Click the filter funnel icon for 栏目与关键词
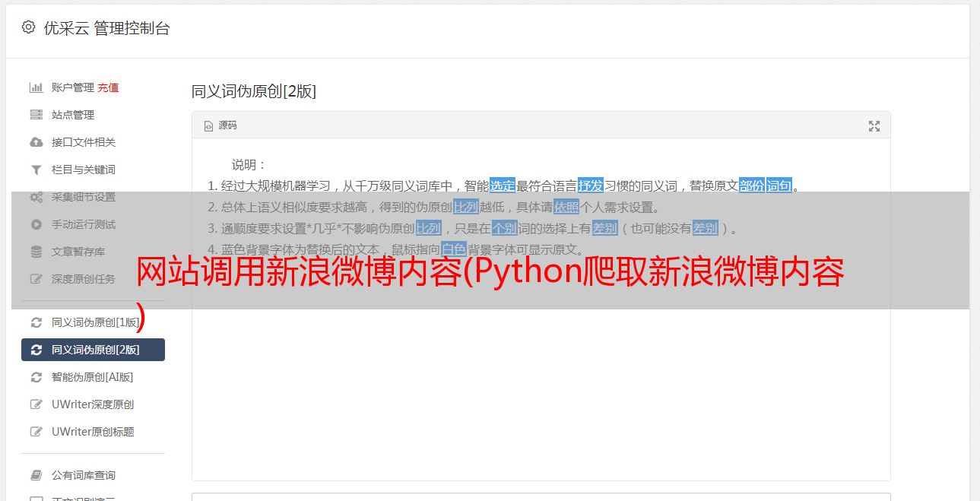Image resolution: width=980 pixels, height=501 pixels. pyautogui.click(x=36, y=170)
